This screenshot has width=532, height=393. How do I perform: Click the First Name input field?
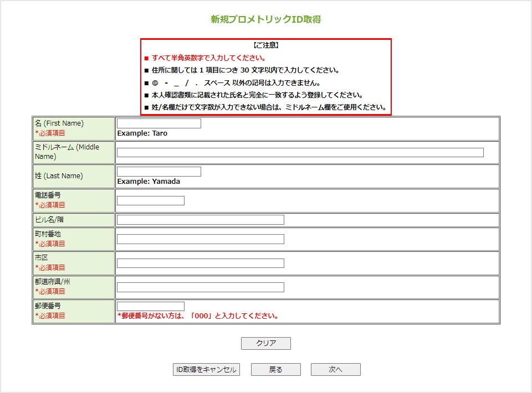coord(159,123)
